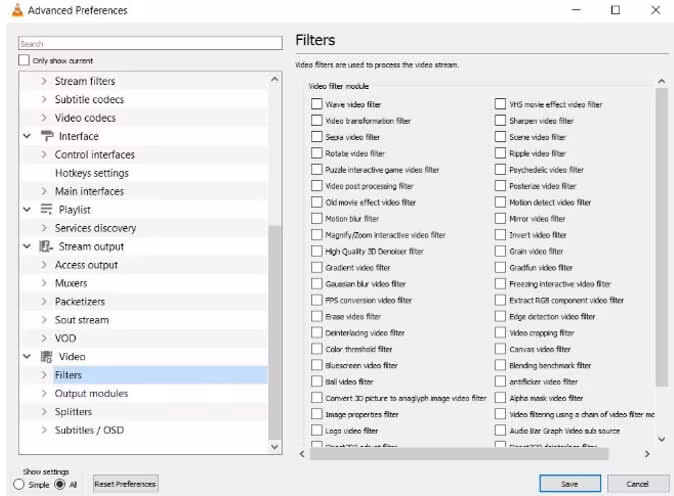Viewport: 674px width, 496px height.
Task: Expand the Video codecs node
Action: (44, 117)
